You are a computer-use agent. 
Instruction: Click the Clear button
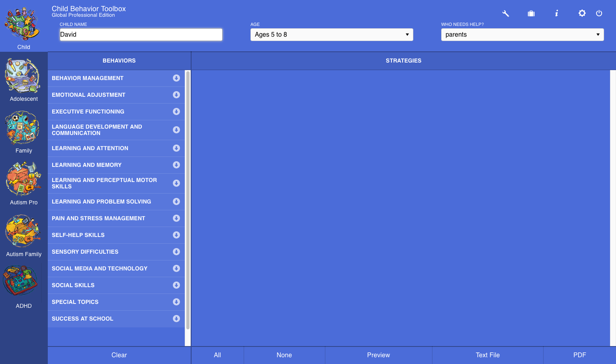119,355
